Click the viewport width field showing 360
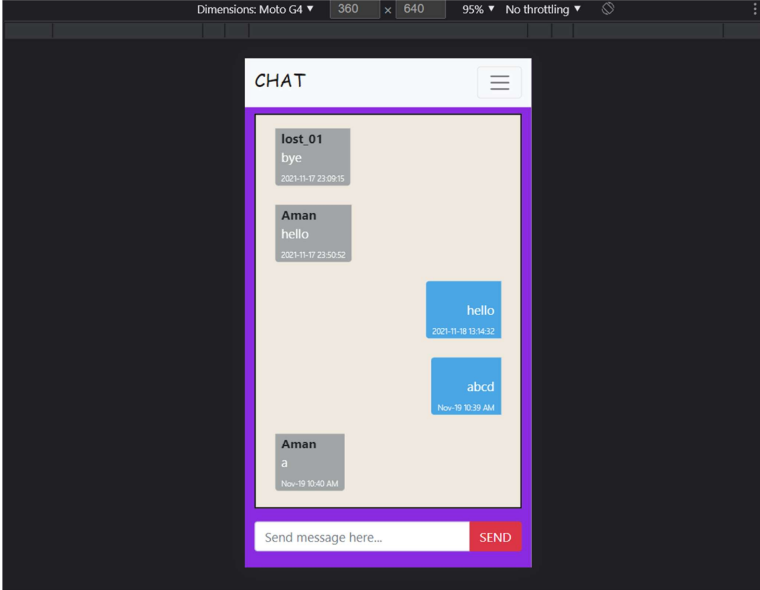Image resolution: width=760 pixels, height=590 pixels. [x=355, y=9]
